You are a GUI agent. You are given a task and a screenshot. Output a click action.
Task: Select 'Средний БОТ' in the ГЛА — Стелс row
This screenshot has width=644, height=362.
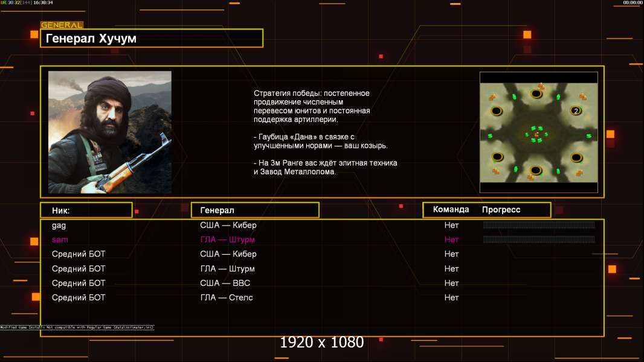point(79,297)
